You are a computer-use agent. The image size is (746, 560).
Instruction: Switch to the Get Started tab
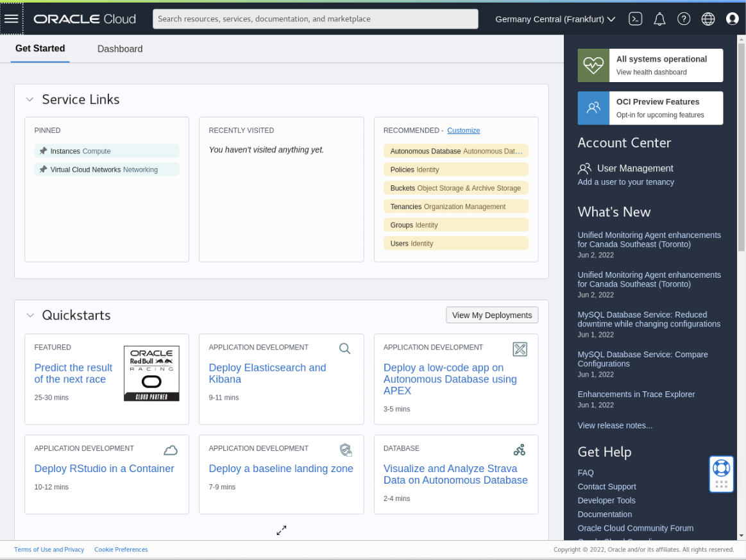pyautogui.click(x=40, y=49)
